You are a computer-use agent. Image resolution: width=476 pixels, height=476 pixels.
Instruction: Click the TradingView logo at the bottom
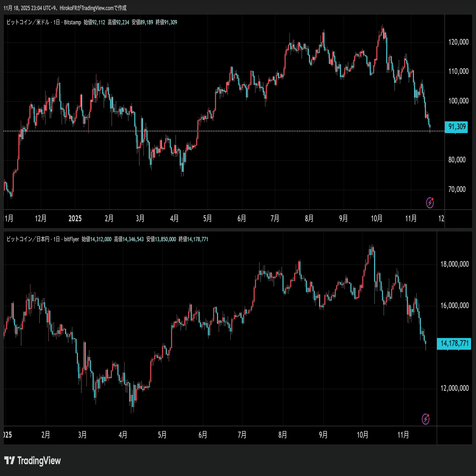33,460
